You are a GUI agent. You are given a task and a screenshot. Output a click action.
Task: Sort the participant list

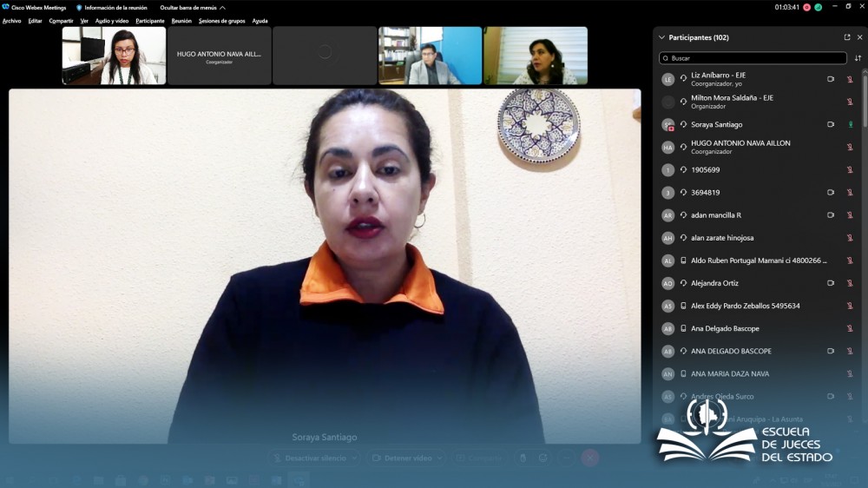click(x=858, y=58)
